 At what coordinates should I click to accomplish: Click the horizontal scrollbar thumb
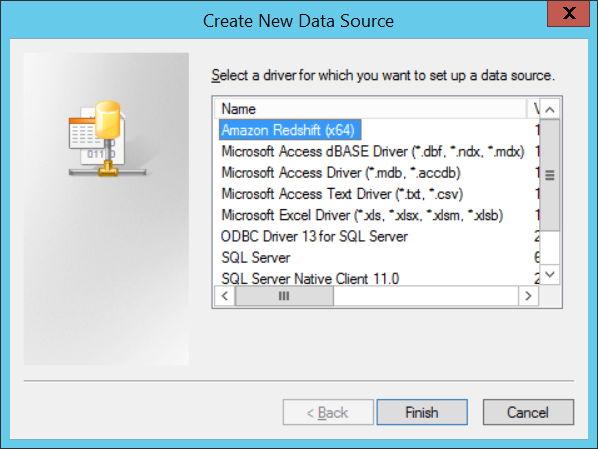284,296
